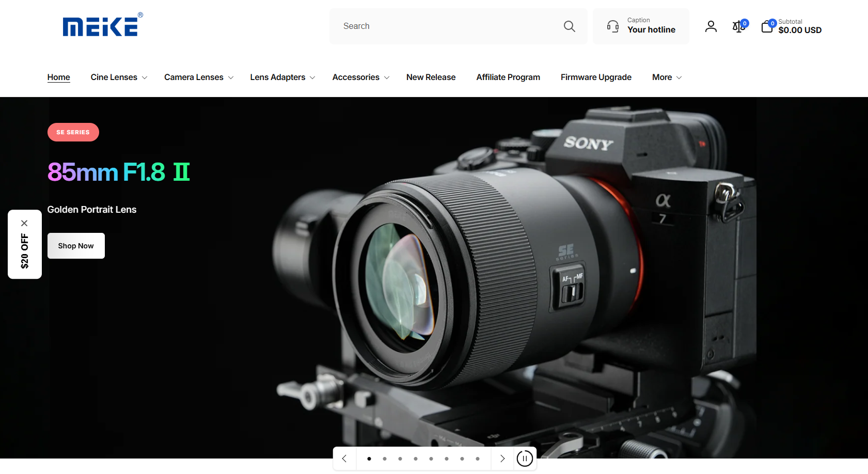Advance to next slide arrow
The height and width of the screenshot is (474, 868).
(502, 459)
